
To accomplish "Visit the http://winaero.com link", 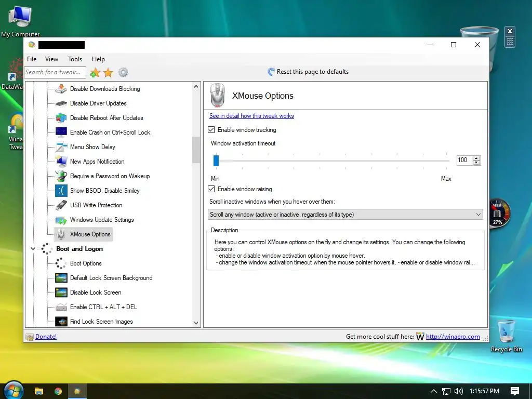I will (453, 337).
